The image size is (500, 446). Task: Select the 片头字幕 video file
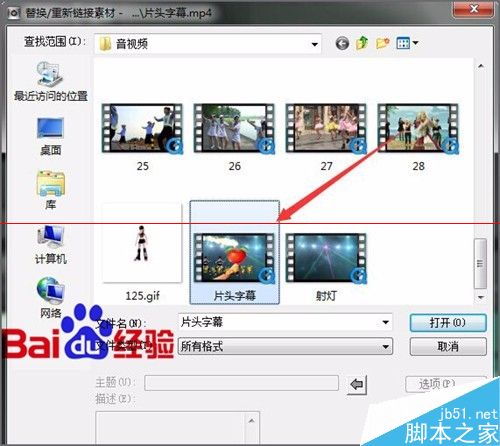[235, 253]
